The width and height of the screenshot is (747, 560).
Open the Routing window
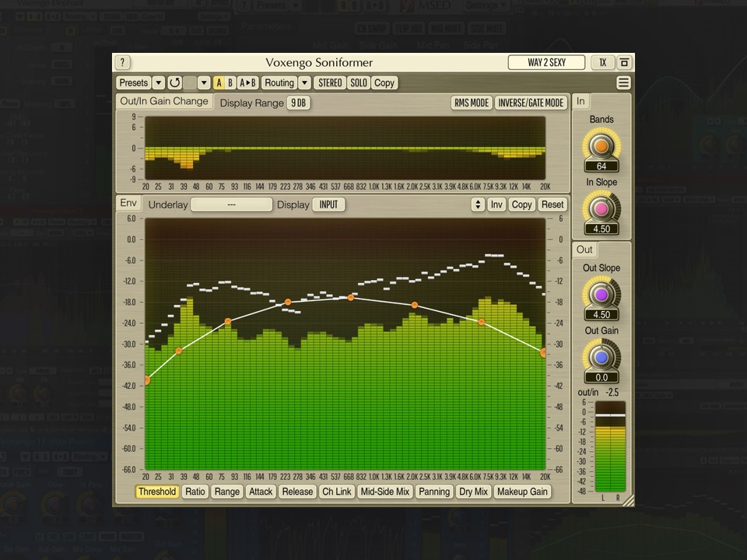coord(279,83)
